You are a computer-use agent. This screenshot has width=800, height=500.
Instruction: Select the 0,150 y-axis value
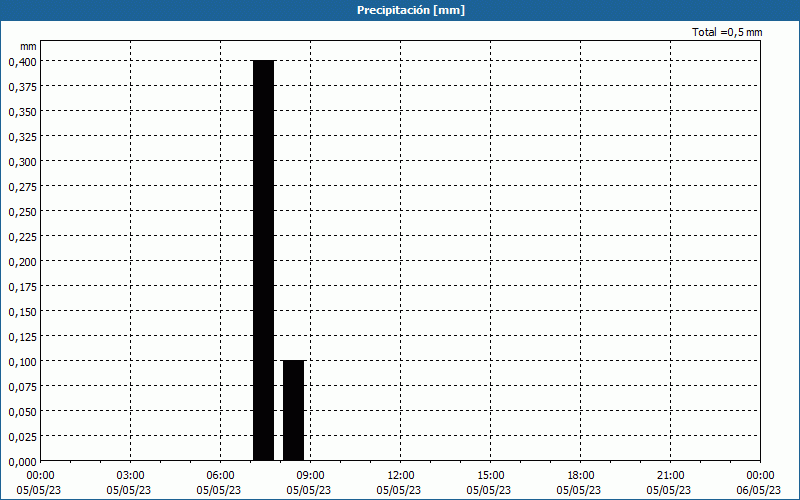click(x=22, y=312)
